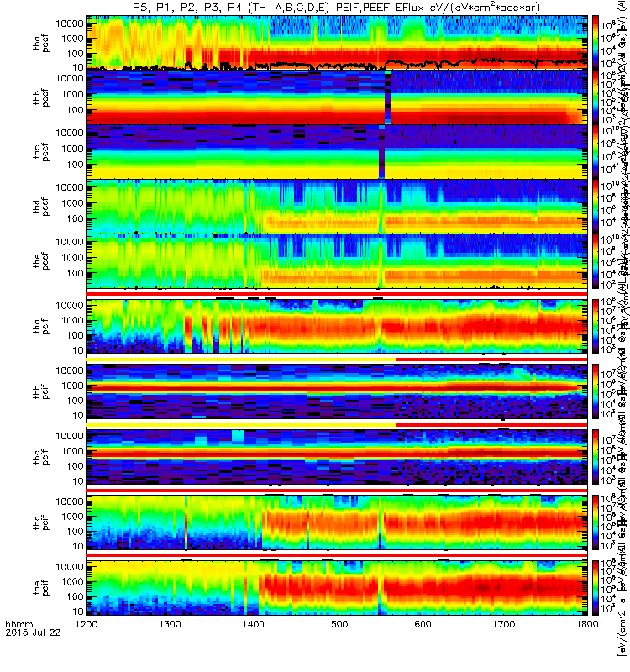Select the tha peif spectrogram panel
This screenshot has width=630, height=672.
(337, 326)
